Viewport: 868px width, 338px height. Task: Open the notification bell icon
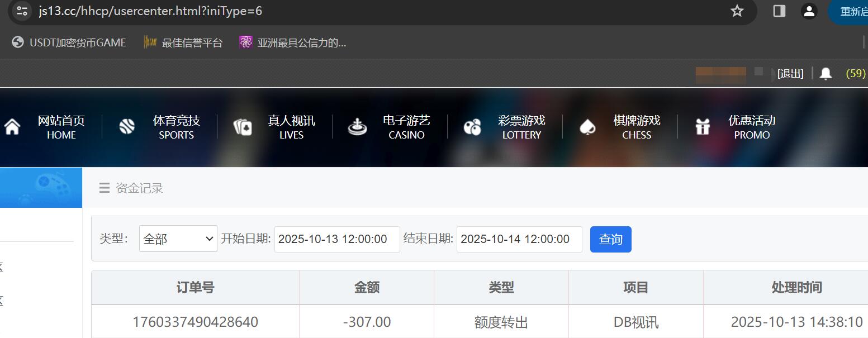[826, 73]
